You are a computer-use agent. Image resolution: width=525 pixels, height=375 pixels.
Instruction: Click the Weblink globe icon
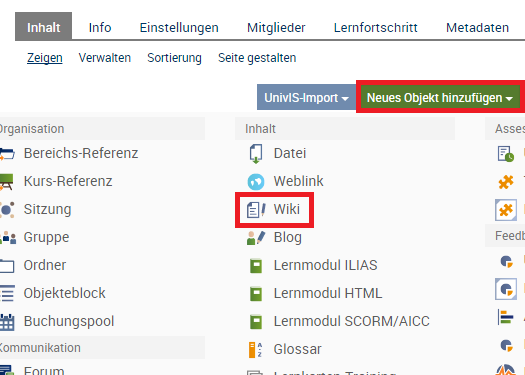(256, 182)
